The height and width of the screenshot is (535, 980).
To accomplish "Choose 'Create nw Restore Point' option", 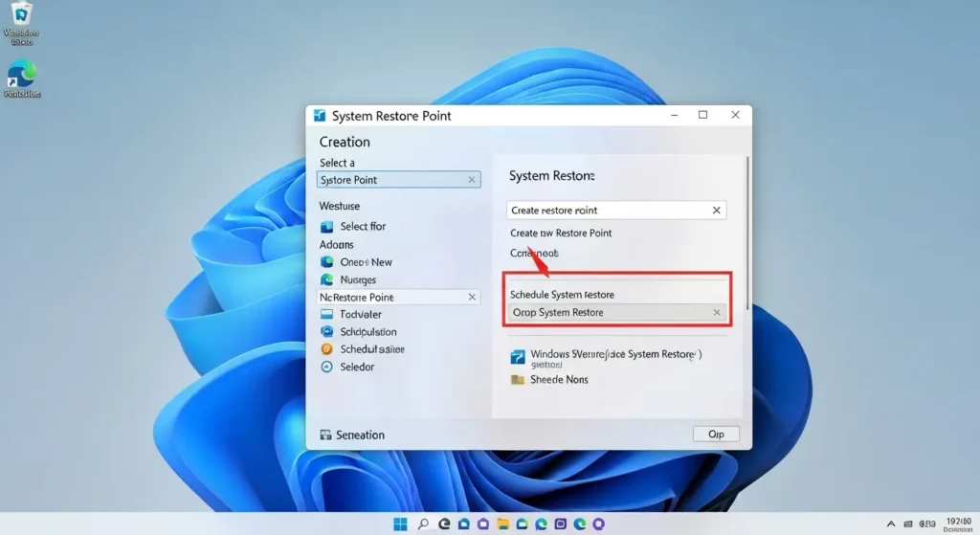I will (x=561, y=233).
